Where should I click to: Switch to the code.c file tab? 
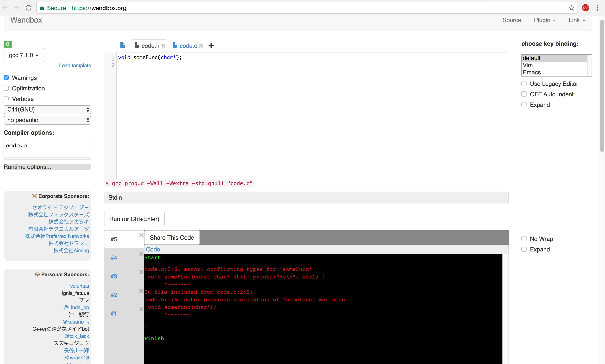click(188, 46)
